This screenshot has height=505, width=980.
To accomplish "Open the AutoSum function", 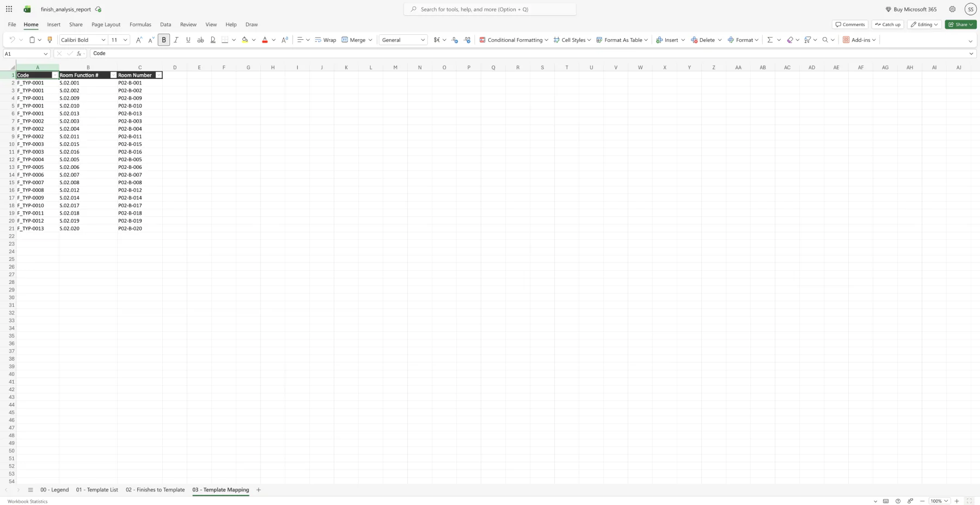I will (x=770, y=39).
